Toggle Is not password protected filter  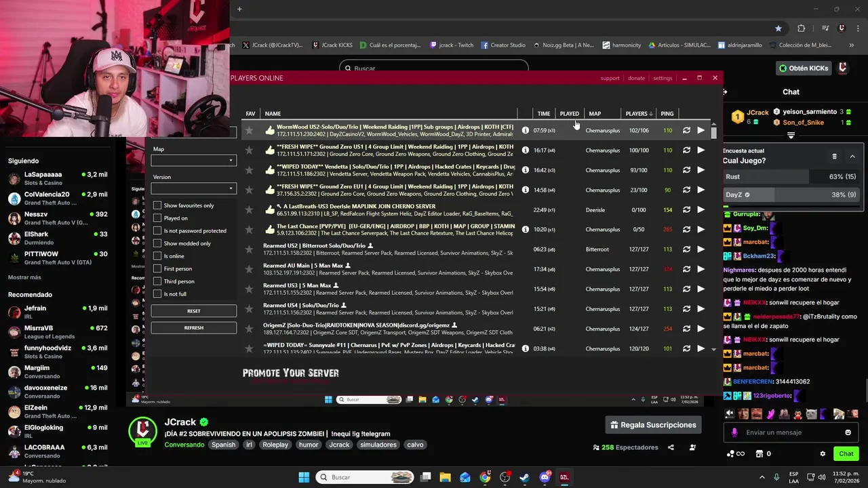click(157, 230)
